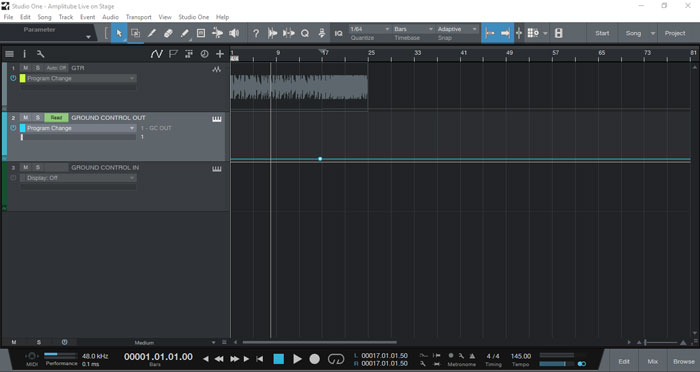Screen dimensions: 700x372
Task: Click the blue Stop button
Action: 279,359
